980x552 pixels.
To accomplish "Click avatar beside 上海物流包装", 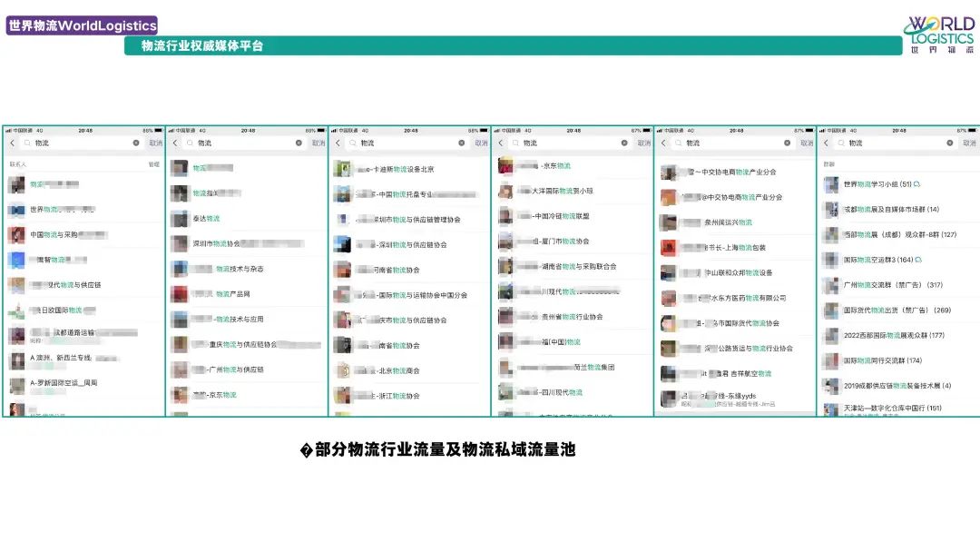I will 669,248.
